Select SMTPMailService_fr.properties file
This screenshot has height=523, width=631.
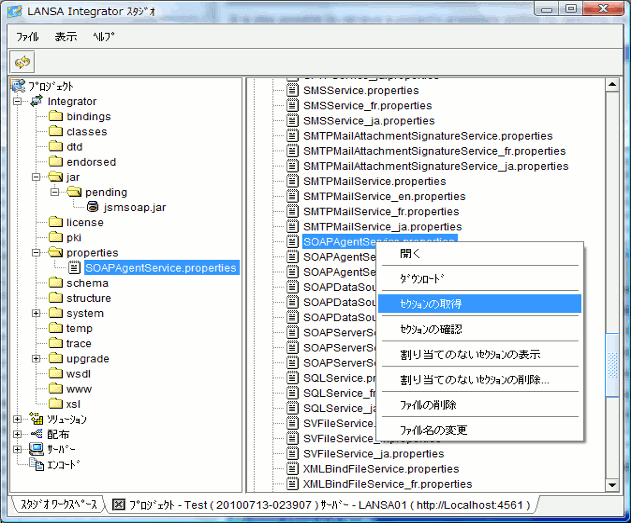(x=381, y=212)
